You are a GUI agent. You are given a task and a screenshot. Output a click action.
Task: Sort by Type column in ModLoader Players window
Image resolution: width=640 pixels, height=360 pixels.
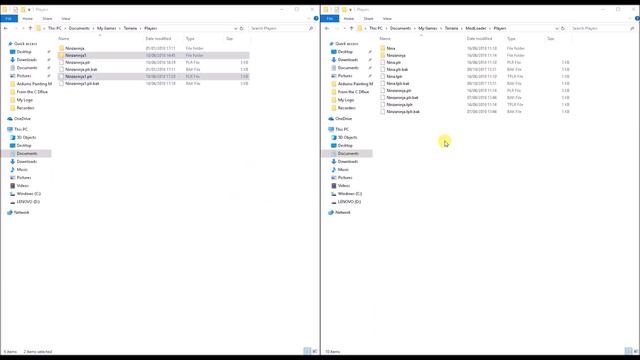point(511,38)
